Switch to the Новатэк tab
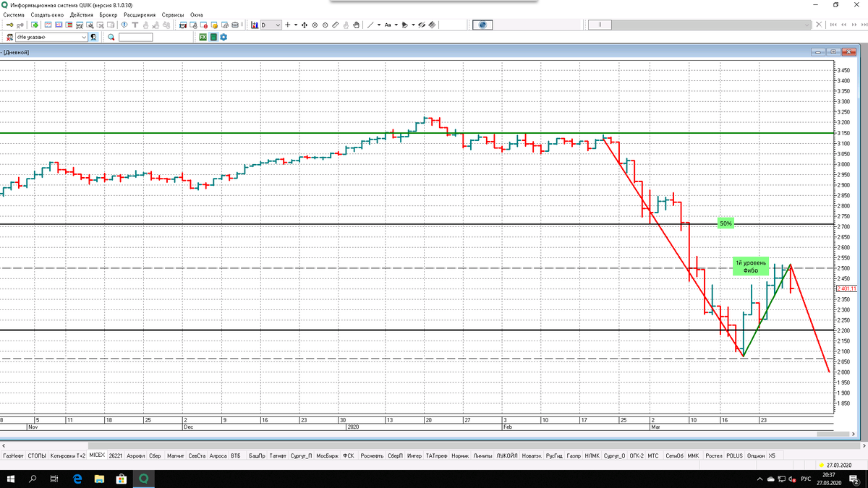Viewport: 868px width, 488px height. coord(532,456)
